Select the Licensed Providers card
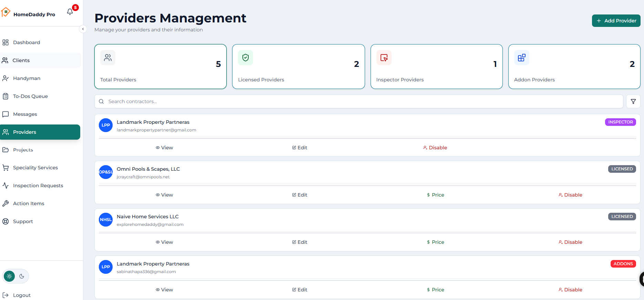 (299, 67)
